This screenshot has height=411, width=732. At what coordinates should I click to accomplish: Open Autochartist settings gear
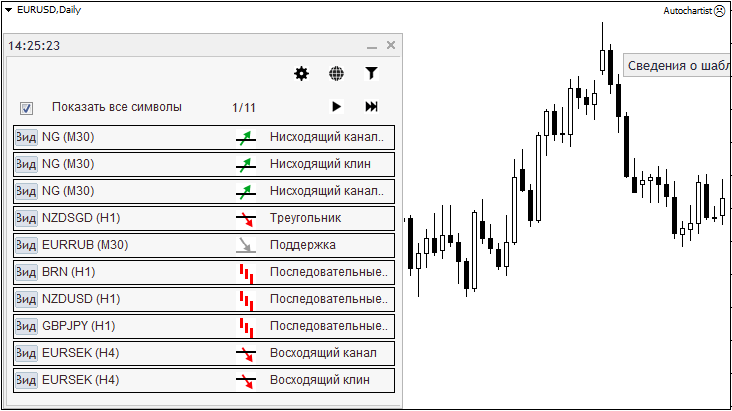(x=301, y=73)
